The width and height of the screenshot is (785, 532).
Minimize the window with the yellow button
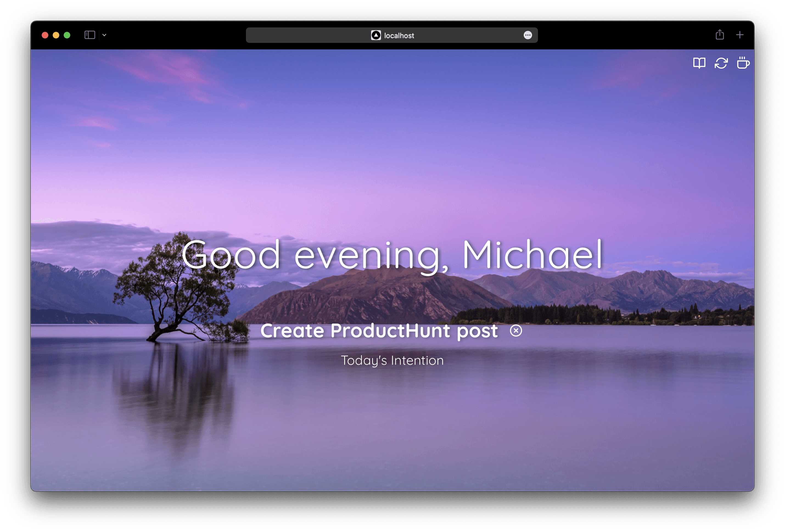tap(56, 35)
